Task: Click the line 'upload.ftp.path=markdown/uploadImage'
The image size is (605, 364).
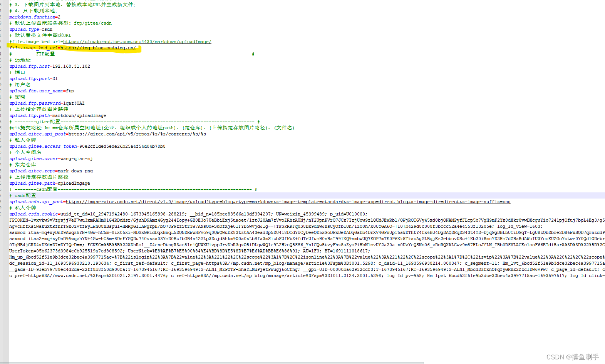Action: 58,115
